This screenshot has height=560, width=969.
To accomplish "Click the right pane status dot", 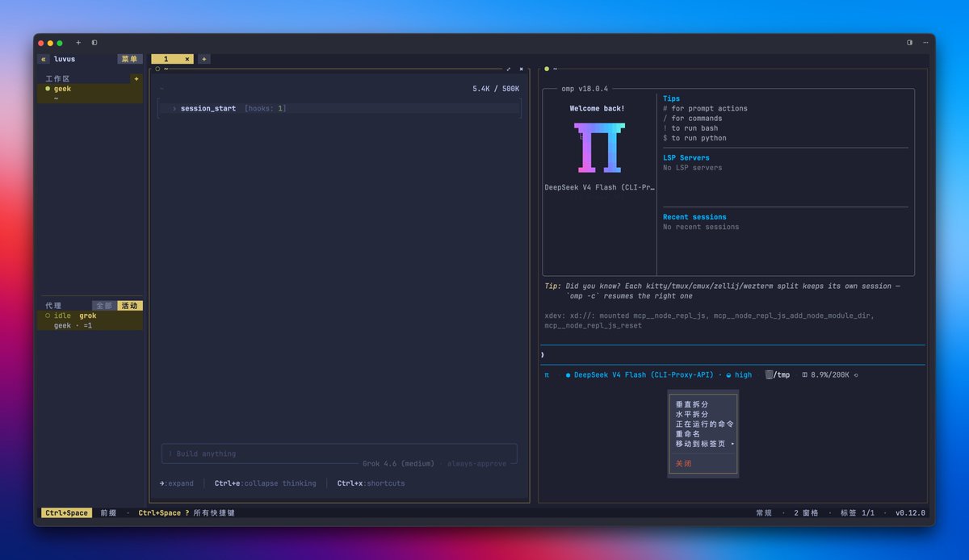I will [x=547, y=69].
